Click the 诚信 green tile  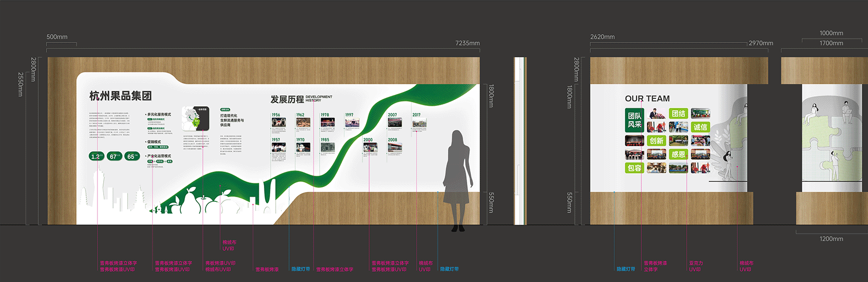coord(700,127)
